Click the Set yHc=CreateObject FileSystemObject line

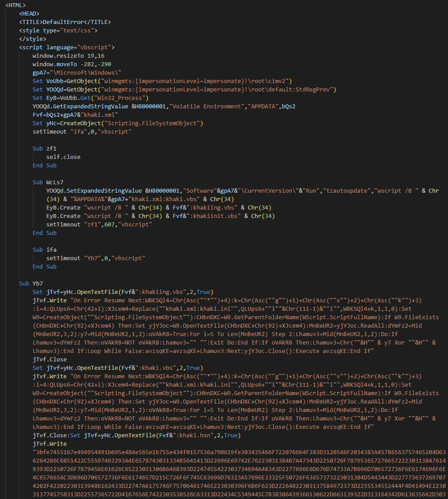(118, 123)
